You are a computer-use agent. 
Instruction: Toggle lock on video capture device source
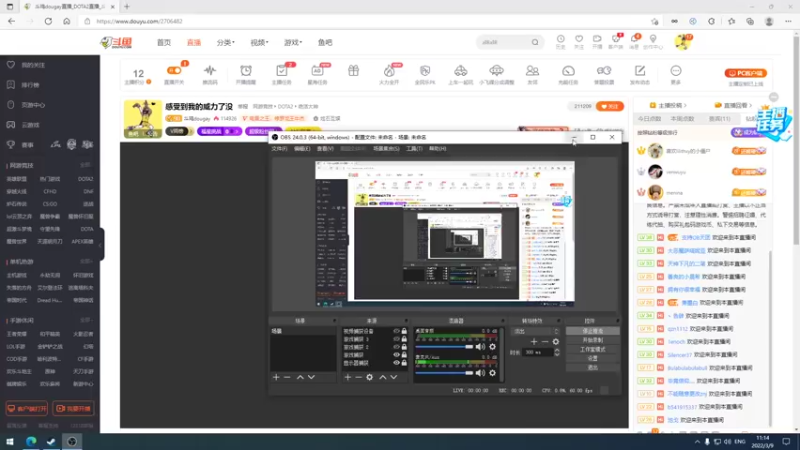tap(404, 331)
